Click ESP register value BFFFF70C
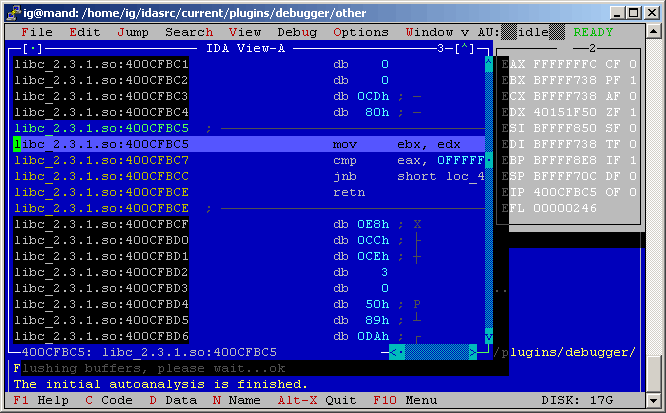Image resolution: width=666 pixels, height=413 pixels. (565, 176)
